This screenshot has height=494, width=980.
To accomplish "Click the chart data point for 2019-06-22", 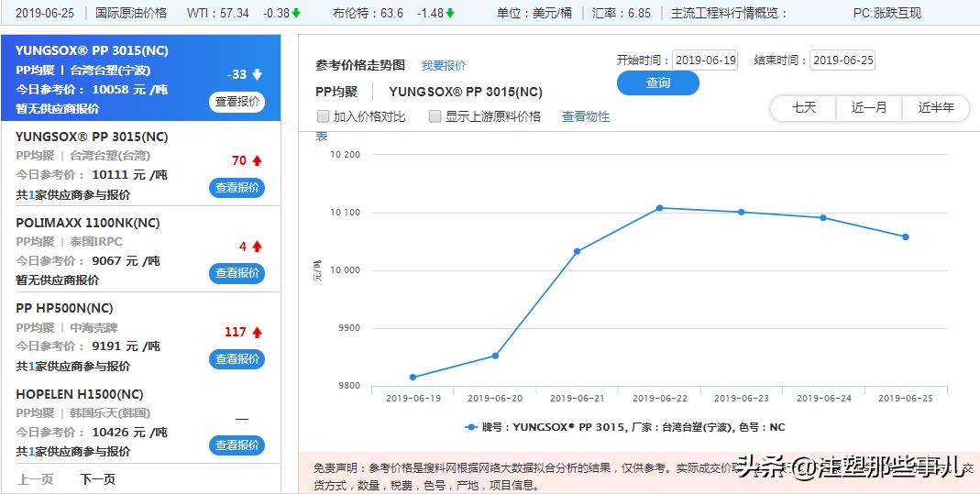I will tap(659, 208).
